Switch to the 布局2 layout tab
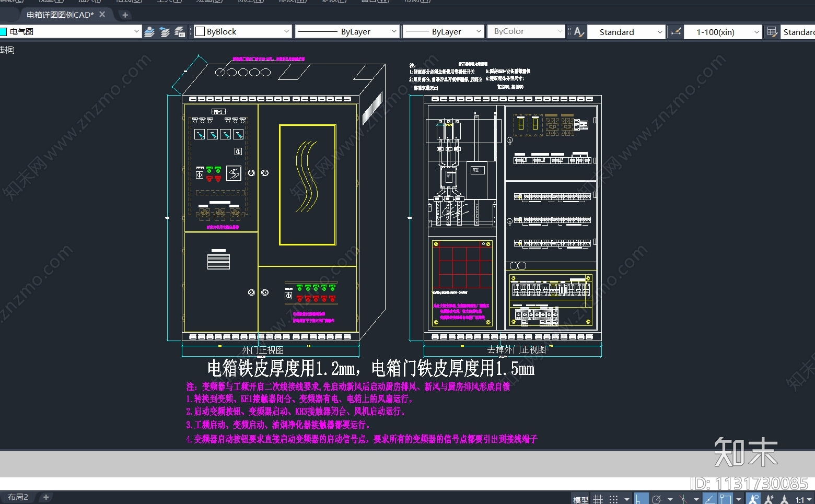Viewport: 815px width, 504px height. 17,497
